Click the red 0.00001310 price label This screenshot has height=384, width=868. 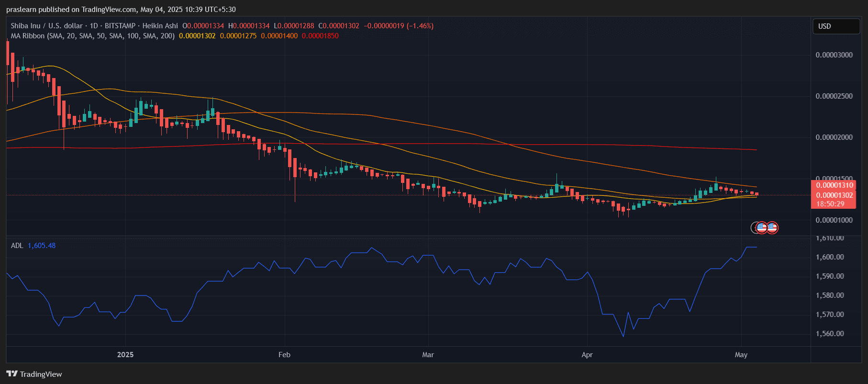pos(834,185)
